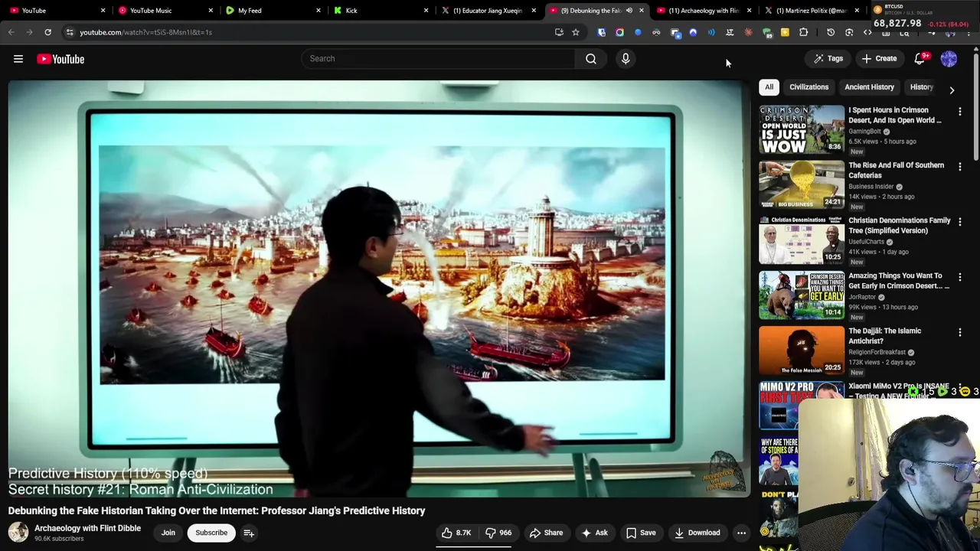
Task: Like the video with 8.7K likes
Action: tap(456, 533)
